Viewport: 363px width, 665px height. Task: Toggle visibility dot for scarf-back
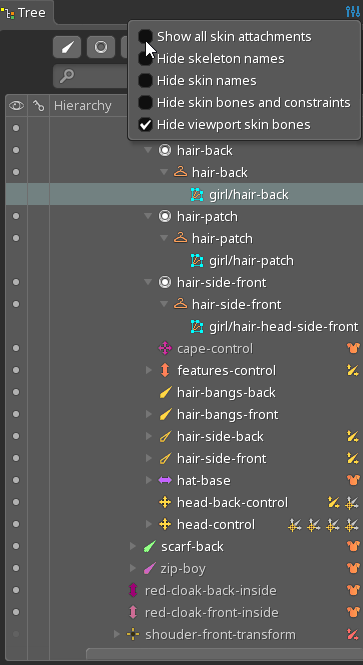pos(16,546)
